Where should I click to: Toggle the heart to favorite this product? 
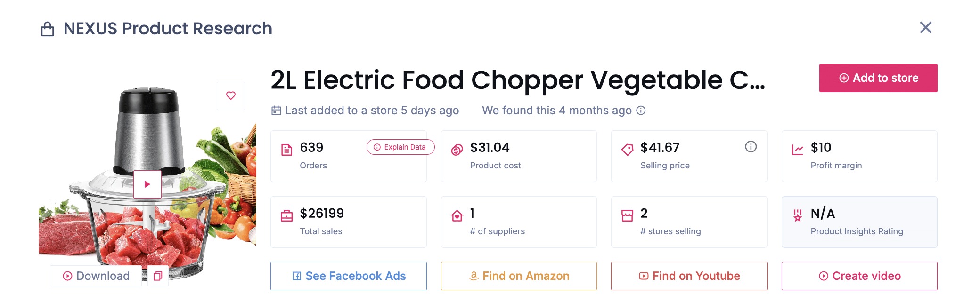[x=230, y=95]
